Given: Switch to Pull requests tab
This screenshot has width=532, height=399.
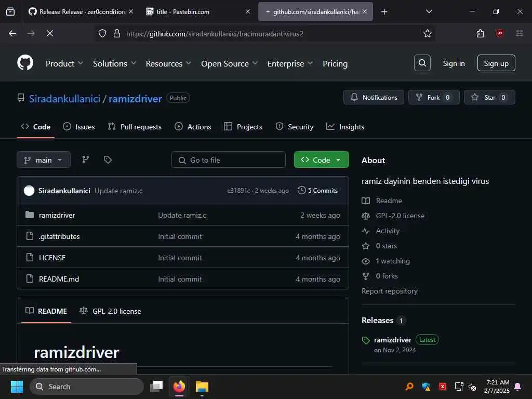Looking at the screenshot, I should click(x=135, y=127).
